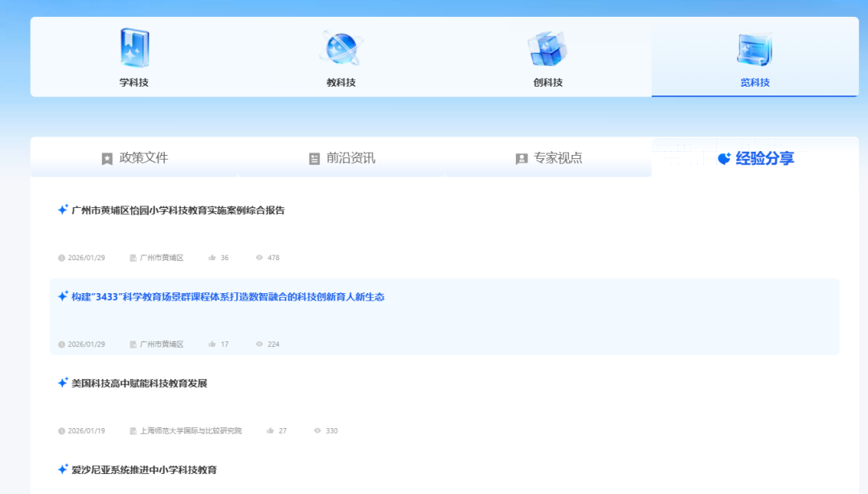Open article 爱沙尼亚系统推进中小学科技教育
Image resolution: width=868 pixels, height=494 pixels.
click(x=145, y=470)
